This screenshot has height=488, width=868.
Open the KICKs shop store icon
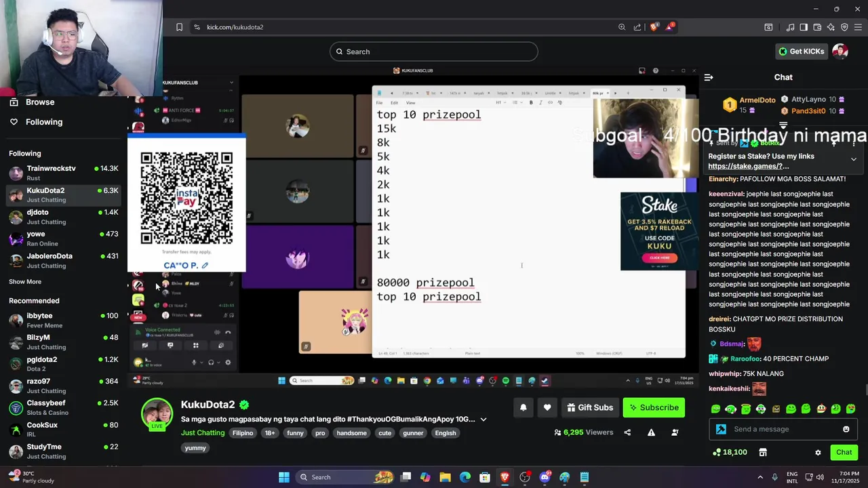pos(763,452)
